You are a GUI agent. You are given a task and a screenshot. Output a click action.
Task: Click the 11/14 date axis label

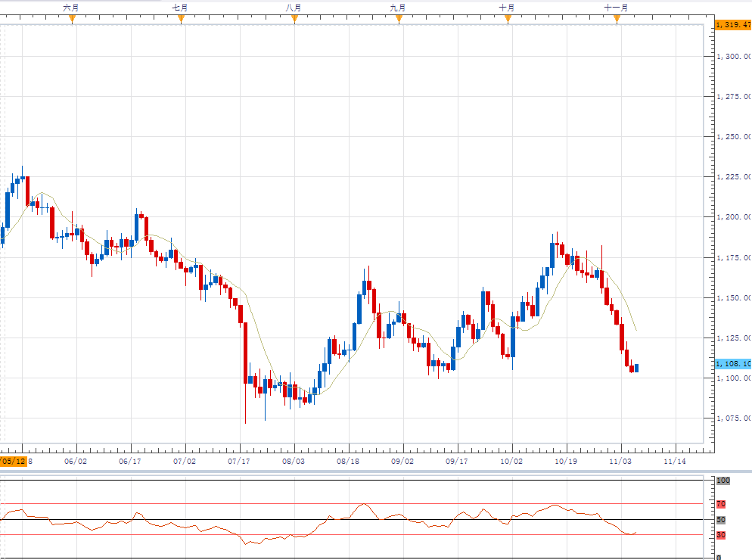[675, 460]
